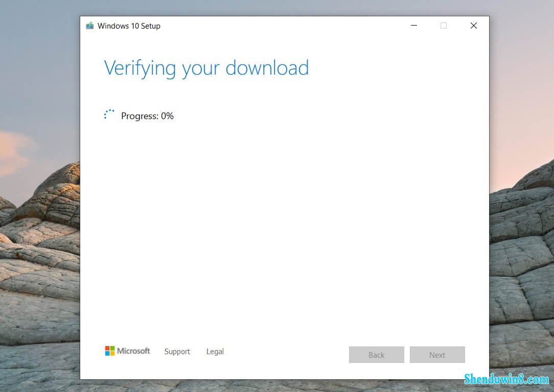Open the Legal link
The width and height of the screenshot is (554, 392).
pos(215,351)
